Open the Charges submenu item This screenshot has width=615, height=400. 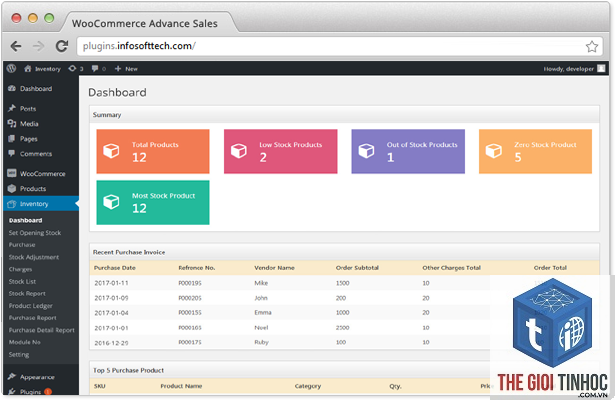pos(20,269)
